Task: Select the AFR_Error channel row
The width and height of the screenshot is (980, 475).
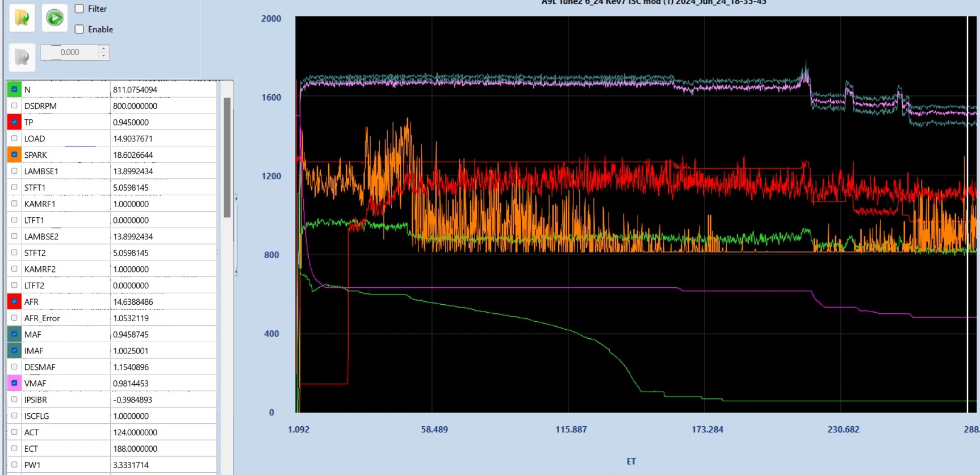Action: [x=111, y=318]
